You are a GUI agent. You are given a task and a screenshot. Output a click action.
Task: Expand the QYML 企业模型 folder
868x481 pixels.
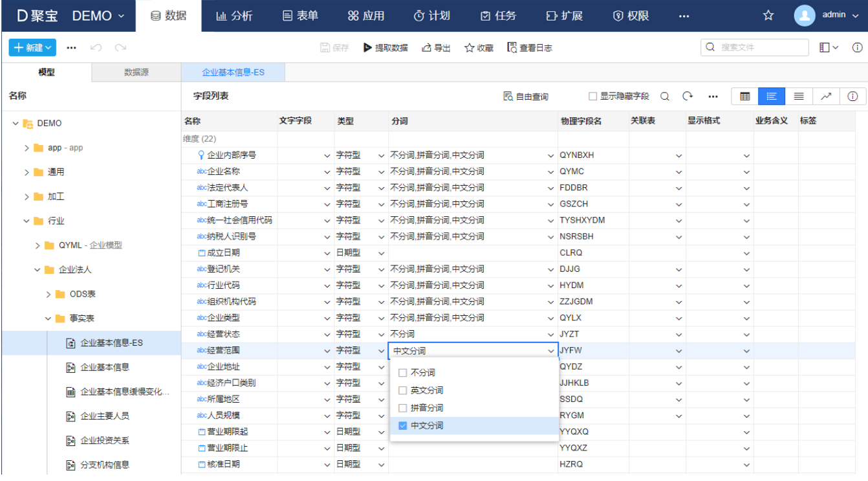pos(38,245)
